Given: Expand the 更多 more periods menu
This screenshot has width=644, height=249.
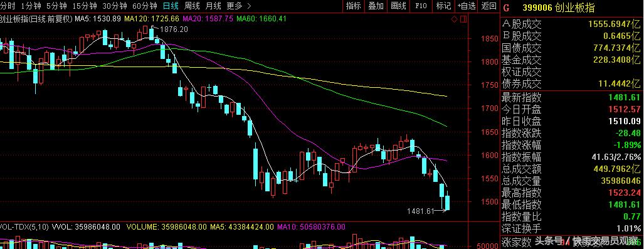Looking at the screenshot, I should click(239, 6).
